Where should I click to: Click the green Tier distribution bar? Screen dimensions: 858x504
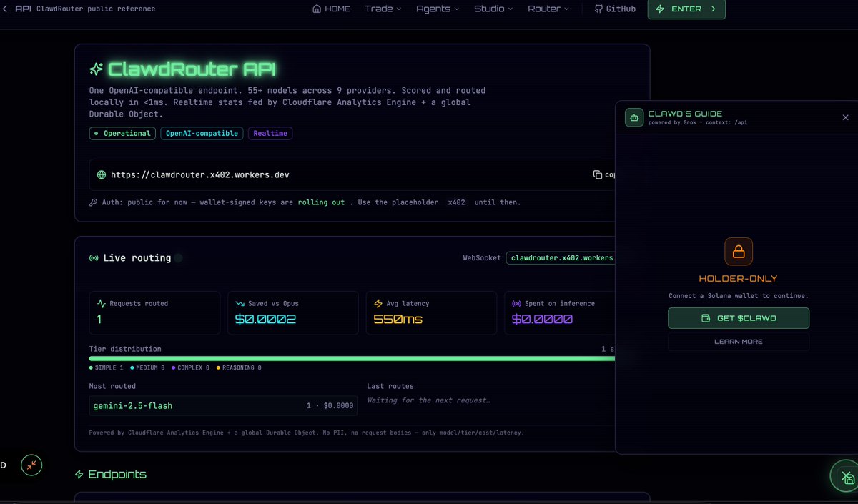point(352,358)
